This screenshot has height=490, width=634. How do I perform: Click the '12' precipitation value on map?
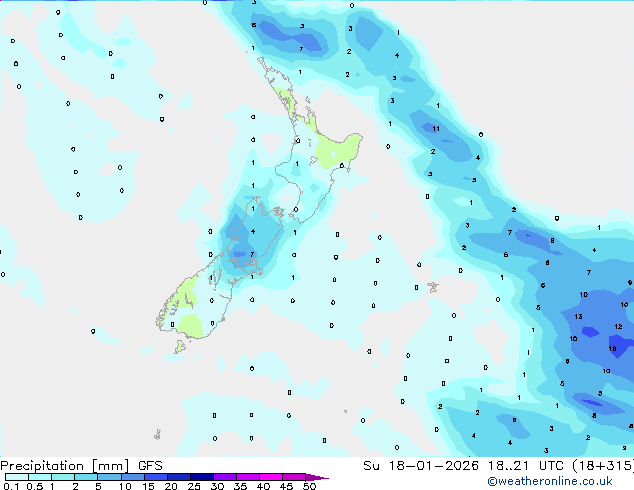coord(618,326)
